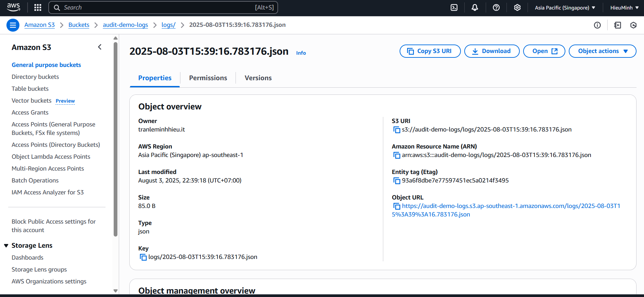Image resolution: width=644 pixels, height=297 pixels.
Task: Open logs/ breadcrumb link
Action: pyautogui.click(x=168, y=25)
